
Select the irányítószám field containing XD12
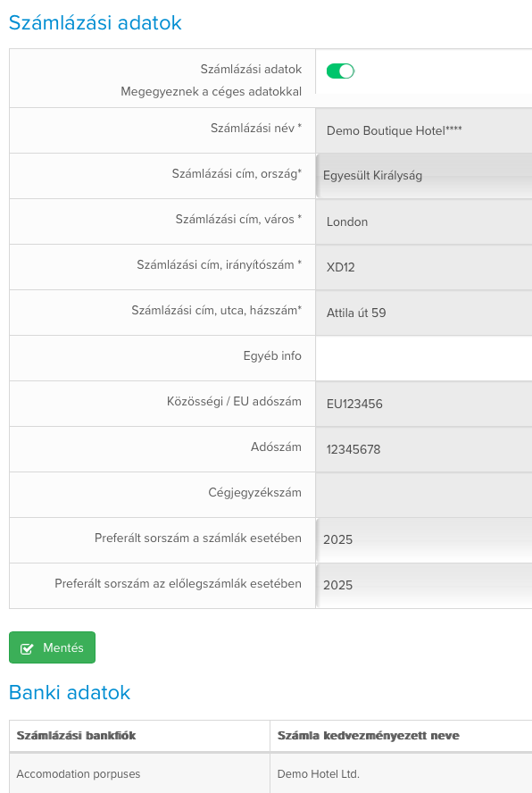[424, 267]
